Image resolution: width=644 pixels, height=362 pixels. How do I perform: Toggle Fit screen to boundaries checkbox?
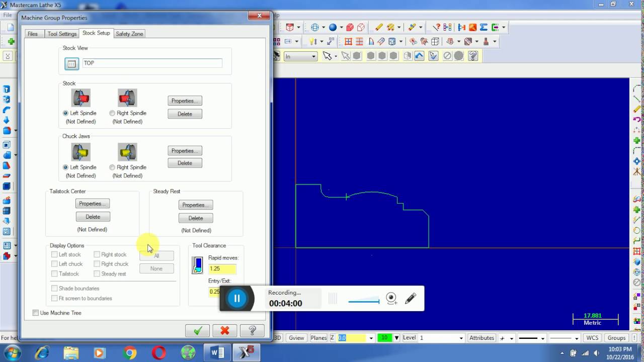point(54,299)
